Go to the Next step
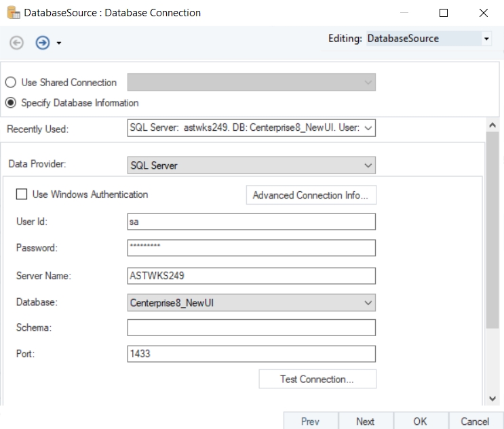504x429 pixels. click(365, 421)
